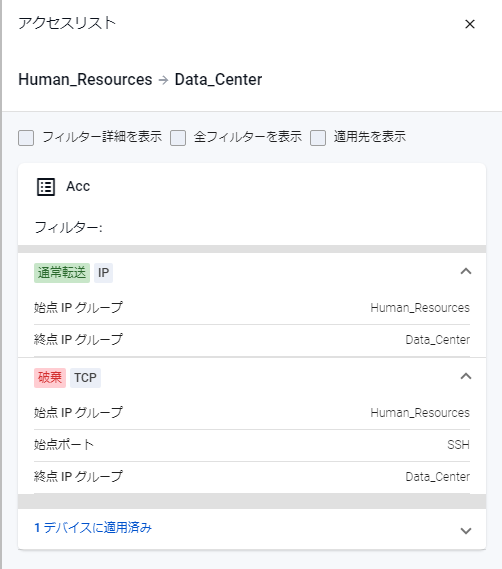Open the 1 デバイスに適用済み link
The image size is (502, 569).
[93, 528]
